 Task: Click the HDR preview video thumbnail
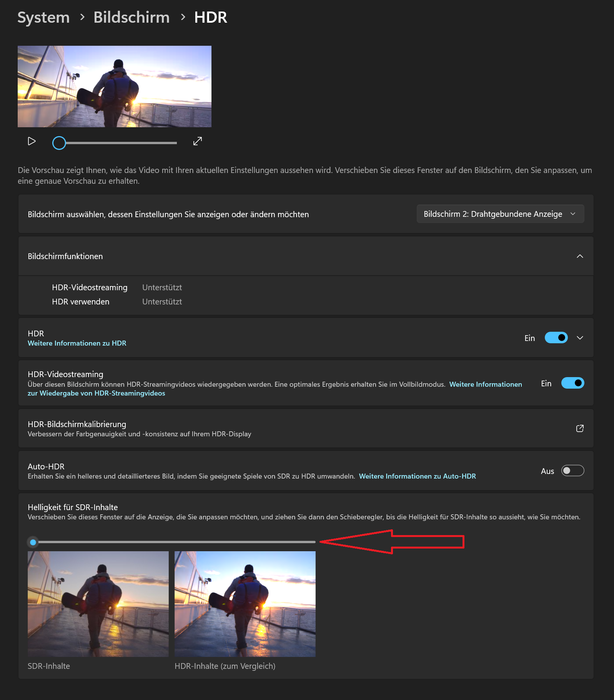115,86
